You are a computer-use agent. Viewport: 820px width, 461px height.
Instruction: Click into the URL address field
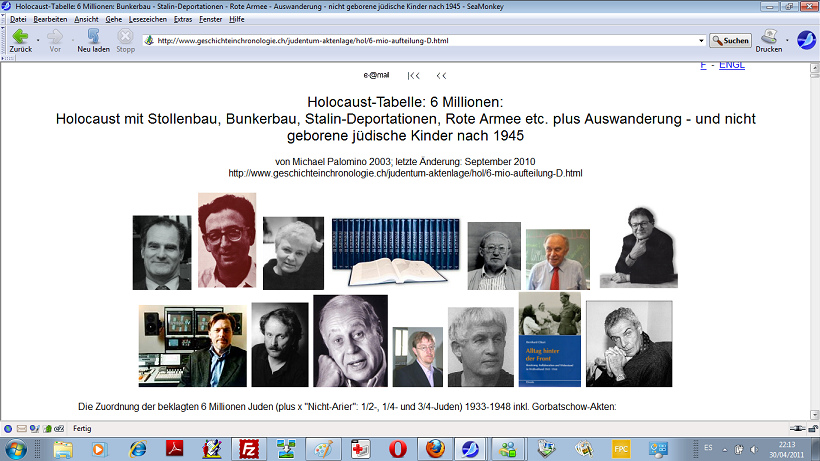click(425, 41)
